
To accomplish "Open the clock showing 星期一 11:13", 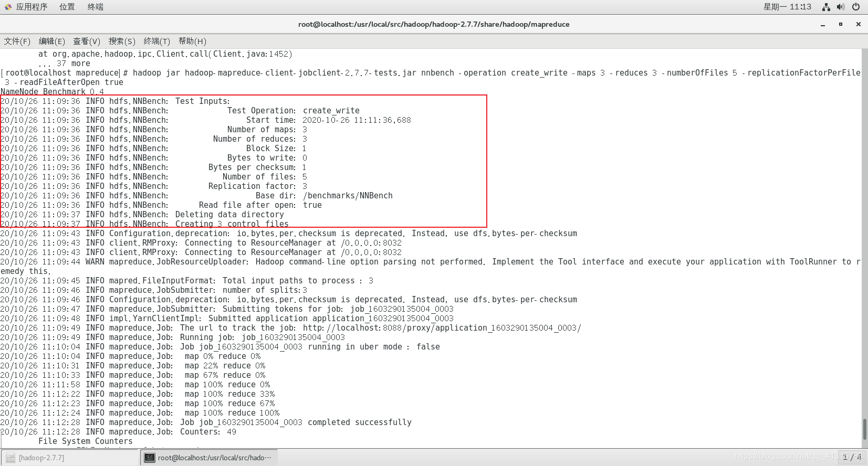I will point(787,7).
